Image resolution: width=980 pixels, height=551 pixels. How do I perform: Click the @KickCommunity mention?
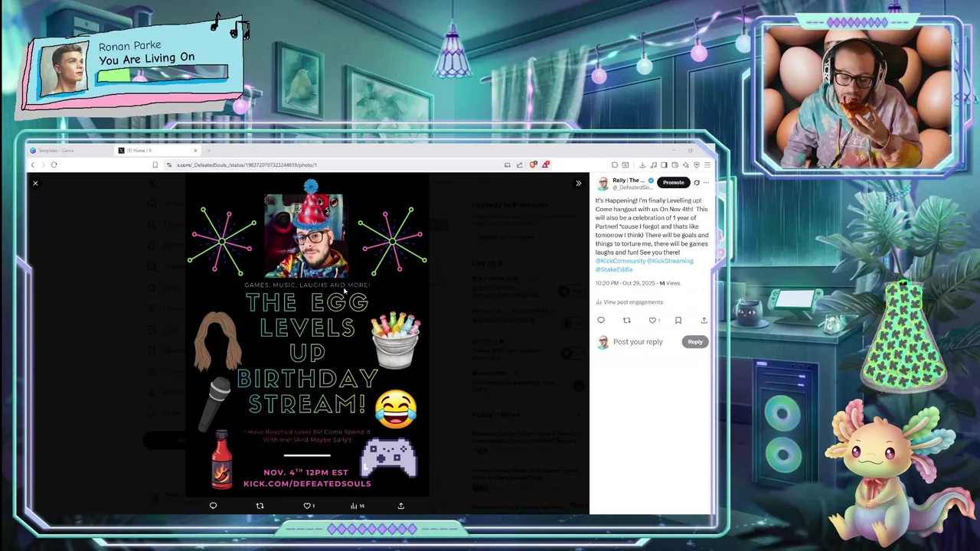point(620,261)
